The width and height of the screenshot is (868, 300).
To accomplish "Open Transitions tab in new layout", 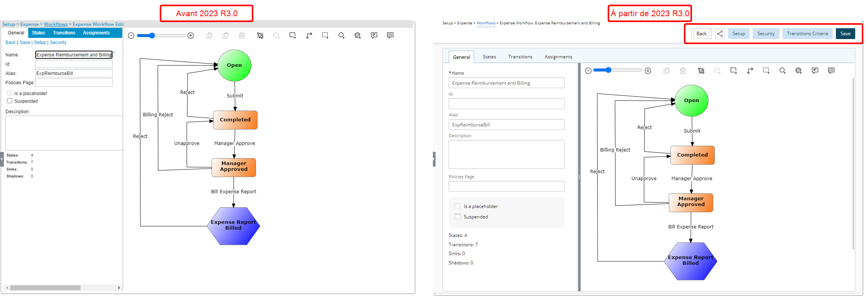I will (x=520, y=57).
